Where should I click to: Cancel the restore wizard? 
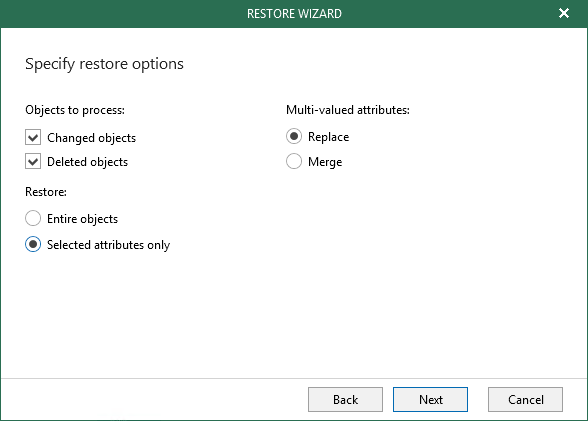click(x=525, y=399)
